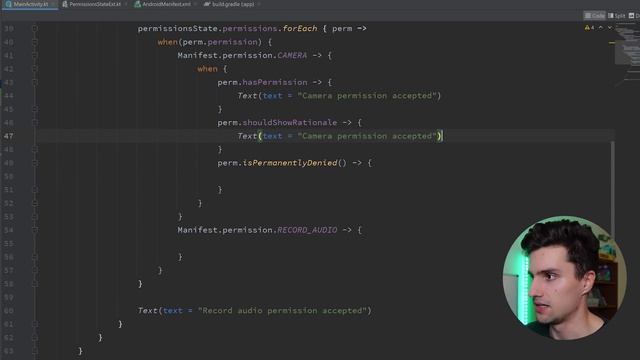640x360 pixels.
Task: Open the AndroidManifest.xml tab
Action: tap(166, 4)
